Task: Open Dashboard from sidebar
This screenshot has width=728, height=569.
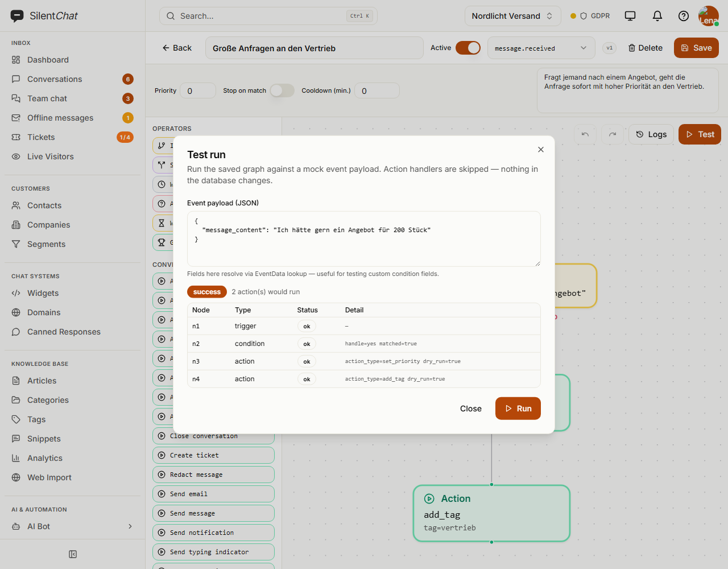Action: [x=73, y=60]
